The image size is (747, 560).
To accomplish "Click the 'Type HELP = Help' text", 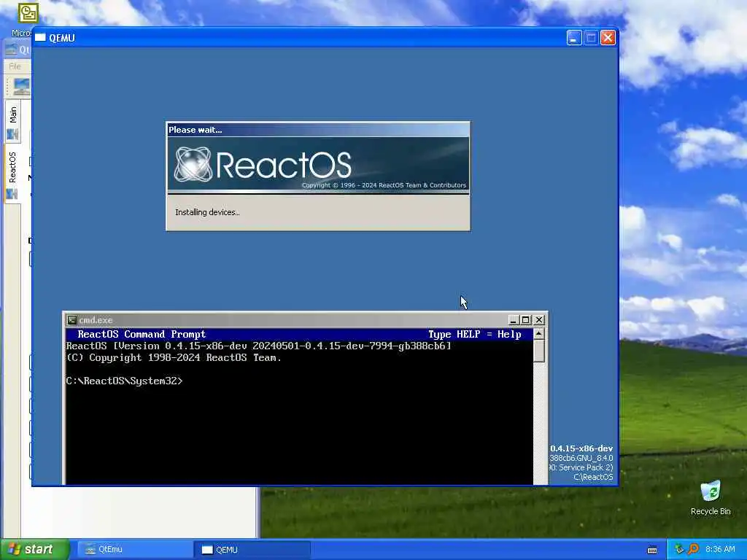I will (474, 334).
